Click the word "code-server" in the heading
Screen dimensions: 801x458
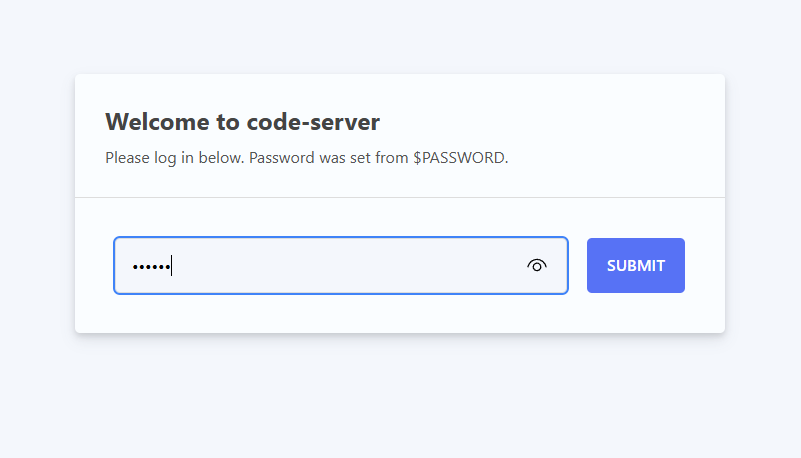point(313,122)
